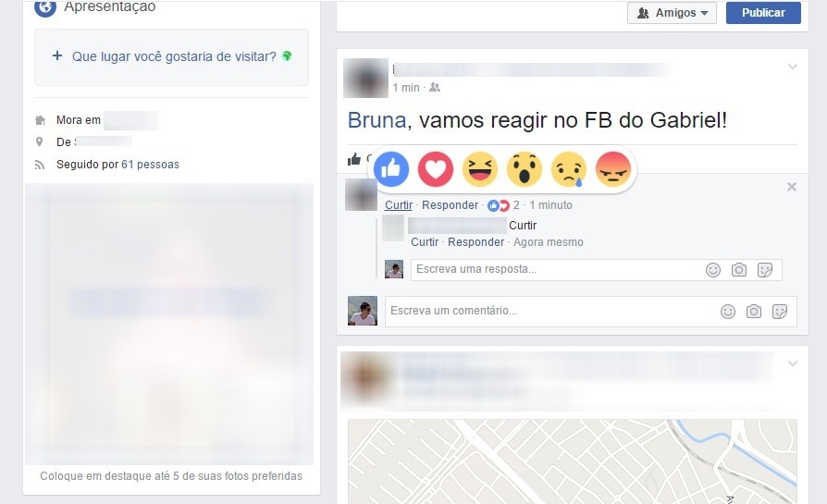Pick the laughing Haha reaction emoji

[x=480, y=169]
